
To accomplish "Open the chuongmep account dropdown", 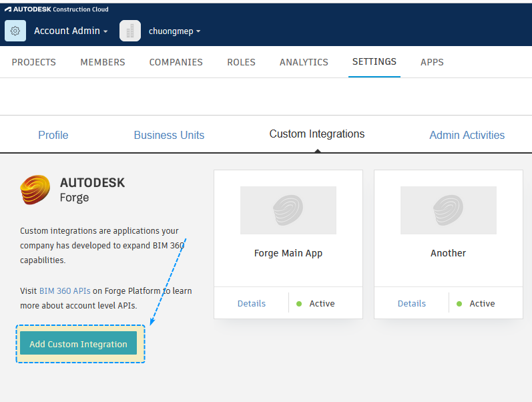I will pos(174,31).
